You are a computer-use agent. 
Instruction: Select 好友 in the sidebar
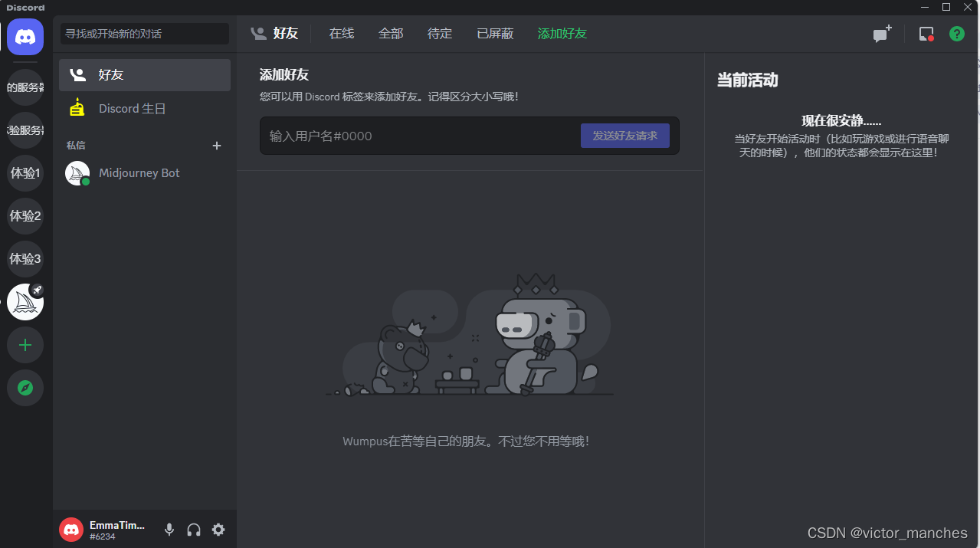(145, 75)
